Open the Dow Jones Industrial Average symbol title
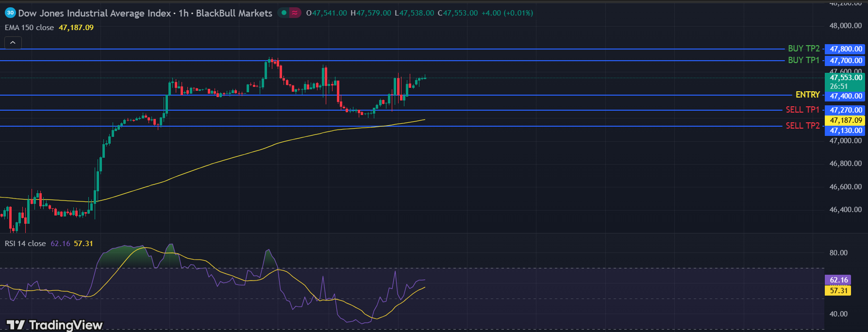This screenshot has height=332, width=868. point(95,13)
